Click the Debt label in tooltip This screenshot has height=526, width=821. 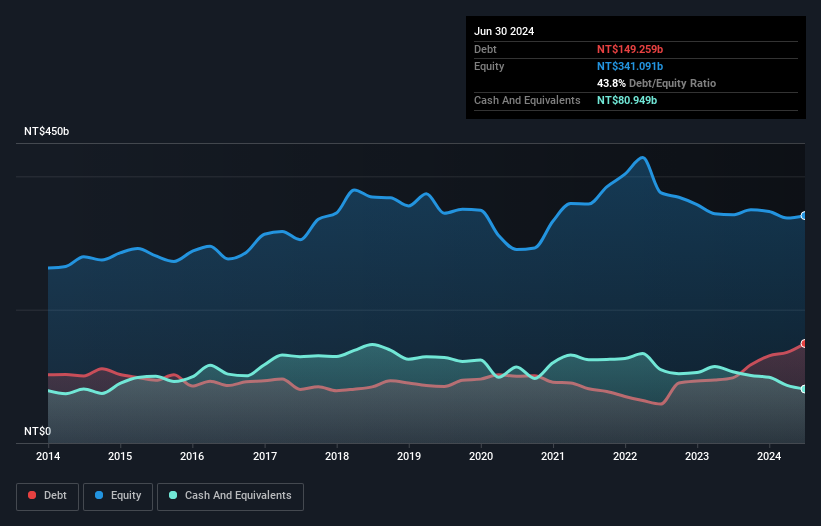(x=485, y=49)
